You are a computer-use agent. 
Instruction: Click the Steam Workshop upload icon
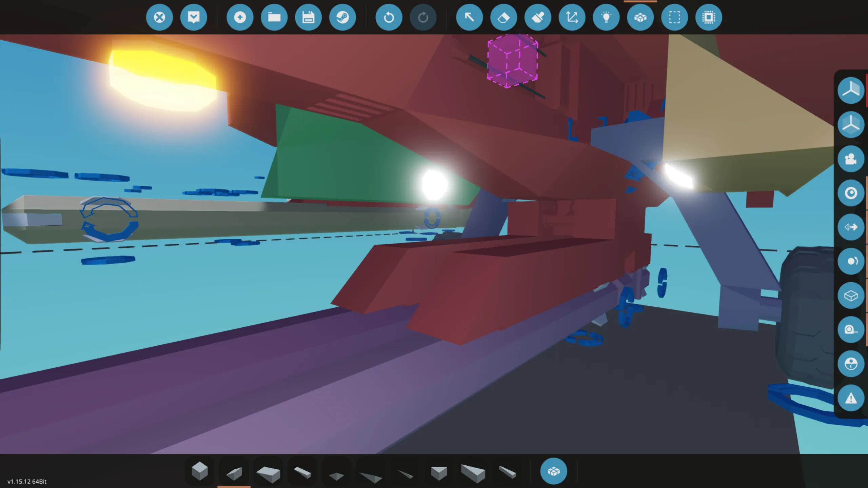click(342, 17)
